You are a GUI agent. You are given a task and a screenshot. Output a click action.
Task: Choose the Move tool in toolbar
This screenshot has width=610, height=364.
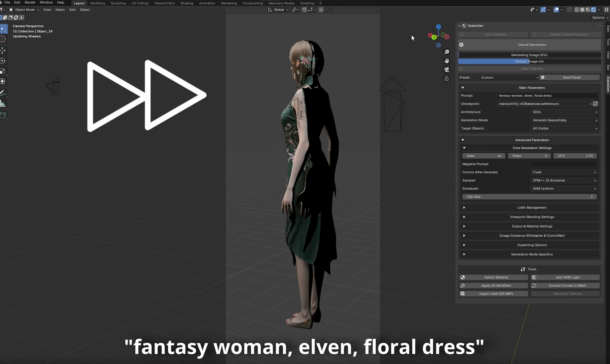click(3, 50)
